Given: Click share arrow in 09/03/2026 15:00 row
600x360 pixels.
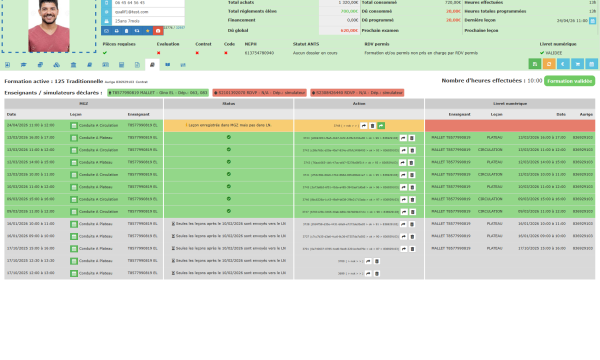Looking at the screenshot, I should click(x=404, y=200).
